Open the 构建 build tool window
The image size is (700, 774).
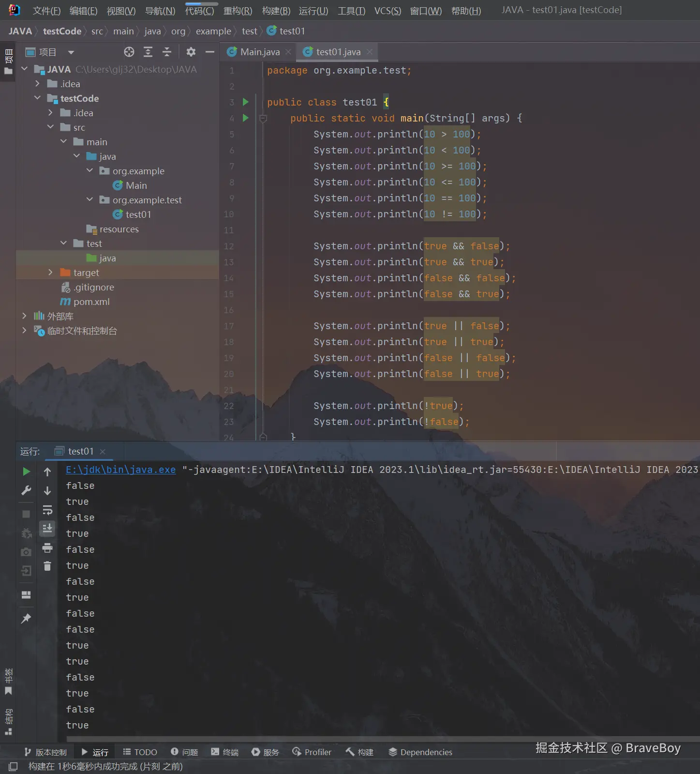(359, 752)
